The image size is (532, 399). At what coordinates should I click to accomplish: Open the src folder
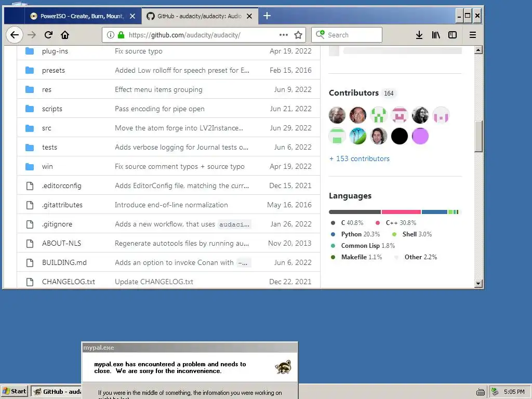(46, 128)
